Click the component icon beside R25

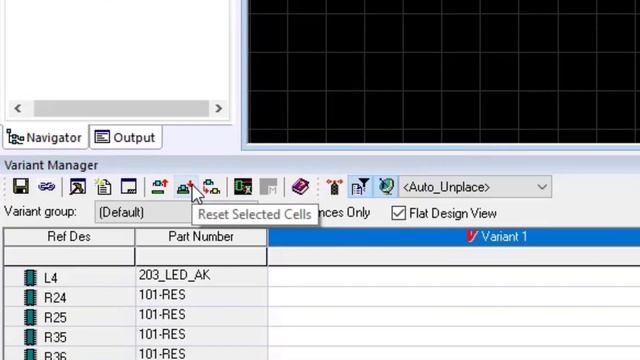click(30, 317)
